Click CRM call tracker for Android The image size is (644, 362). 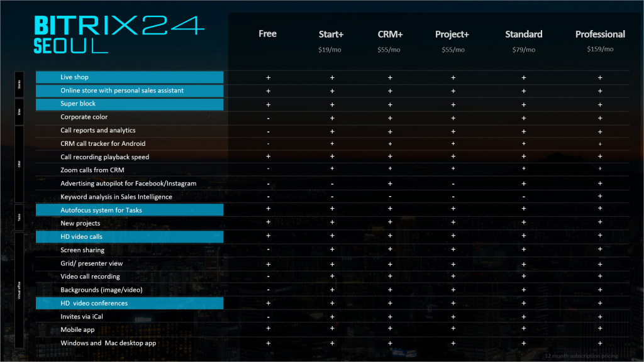pyautogui.click(x=103, y=144)
